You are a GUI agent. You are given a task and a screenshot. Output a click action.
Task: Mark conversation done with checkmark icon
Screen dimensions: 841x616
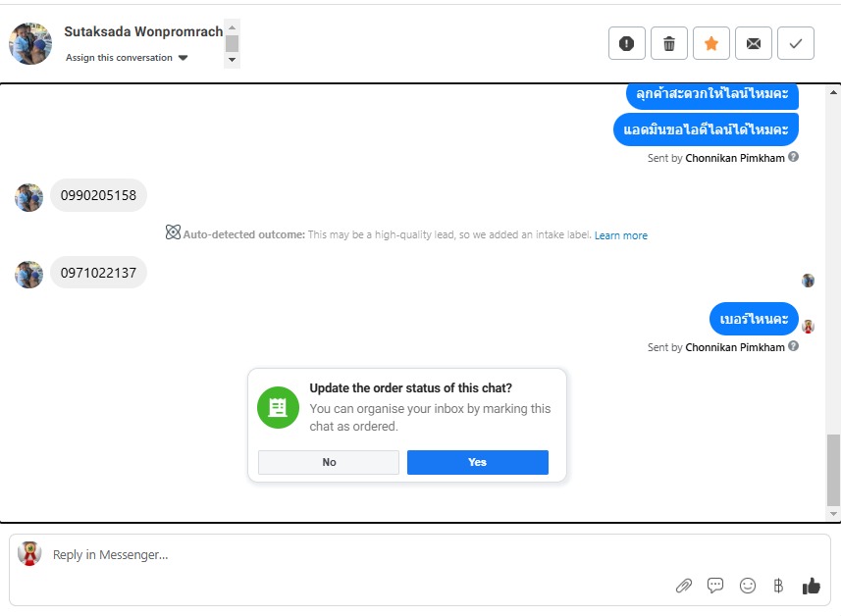tap(796, 43)
